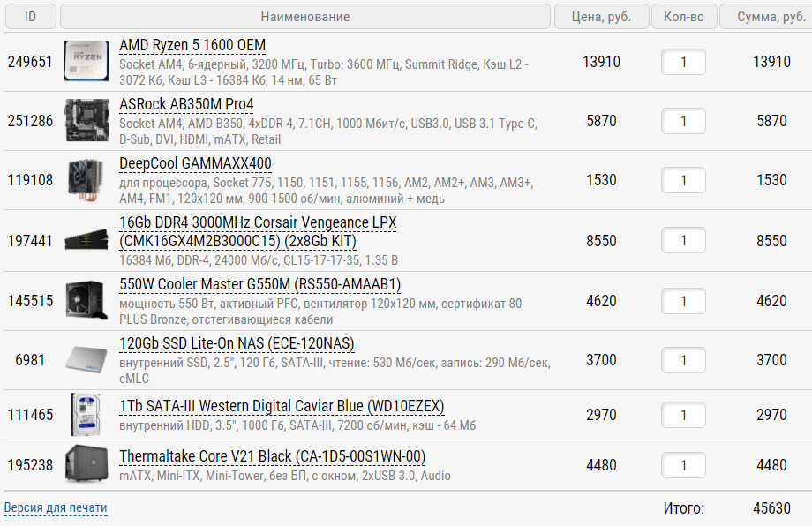
Task: Click quantity field for Lite-On NAS SSD
Action: [x=683, y=360]
